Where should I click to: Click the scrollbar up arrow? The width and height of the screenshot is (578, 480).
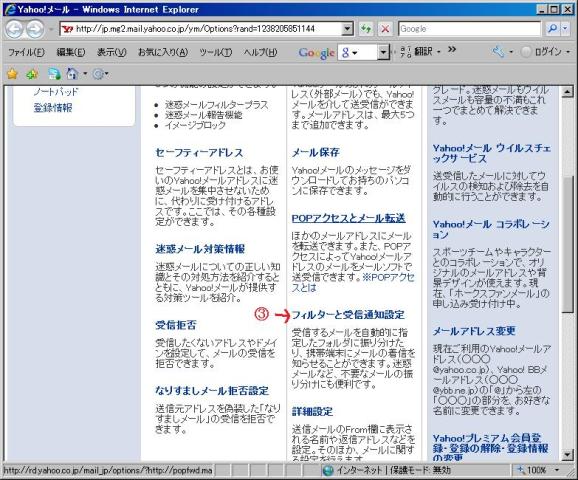point(568,91)
